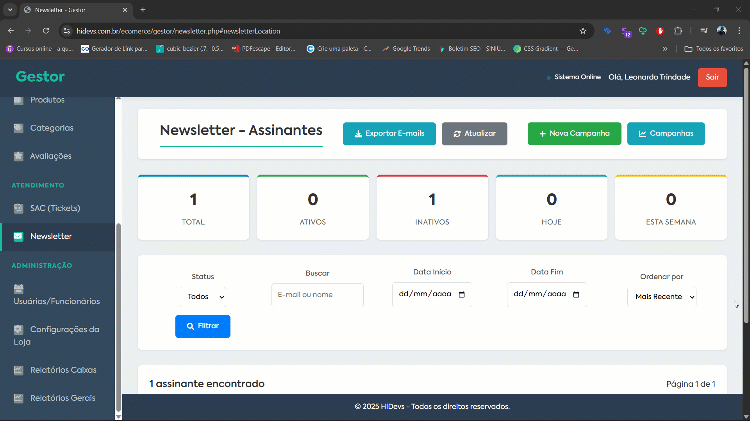Open the browser extensions puzzle icon
This screenshot has width=750, height=421.
(x=678, y=31)
